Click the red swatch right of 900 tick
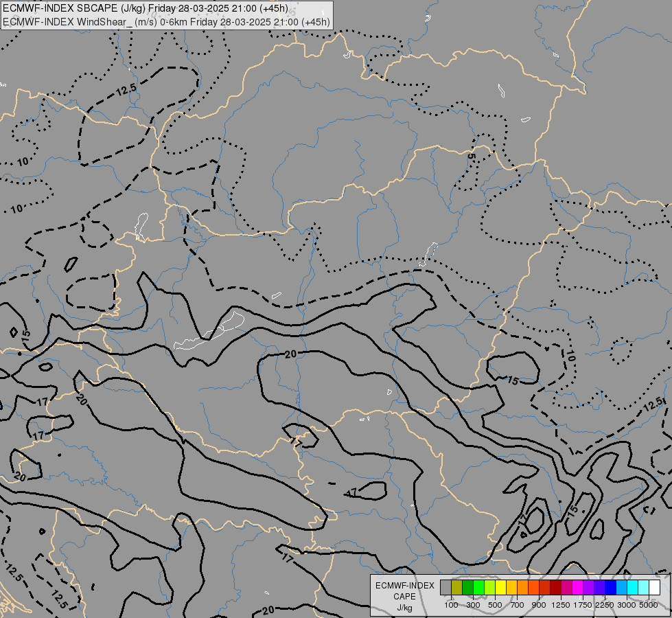The image size is (672, 618). tap(545, 588)
